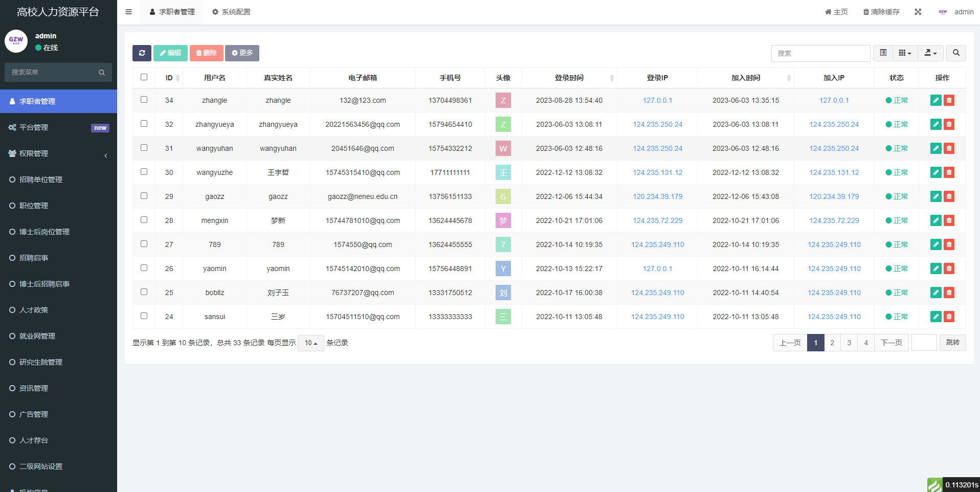Toggle the sidebar hamburger menu icon
Screen dimensions: 980x492
tap(129, 12)
